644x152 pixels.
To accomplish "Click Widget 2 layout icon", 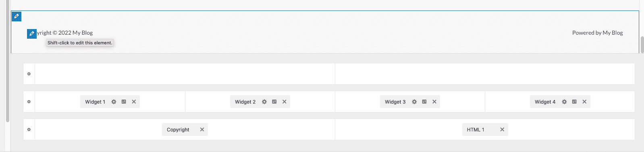I will 274,102.
